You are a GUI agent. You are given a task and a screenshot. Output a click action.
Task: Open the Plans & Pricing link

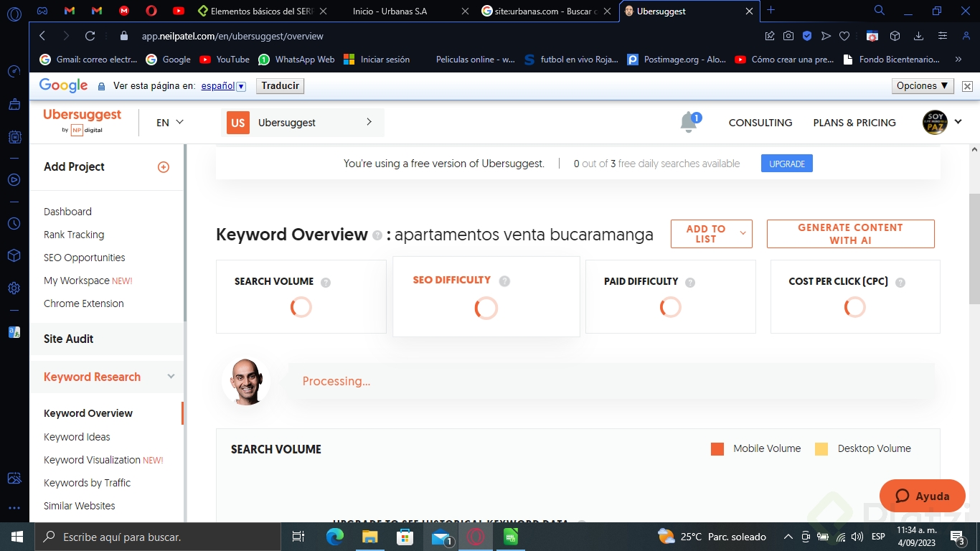(x=854, y=123)
